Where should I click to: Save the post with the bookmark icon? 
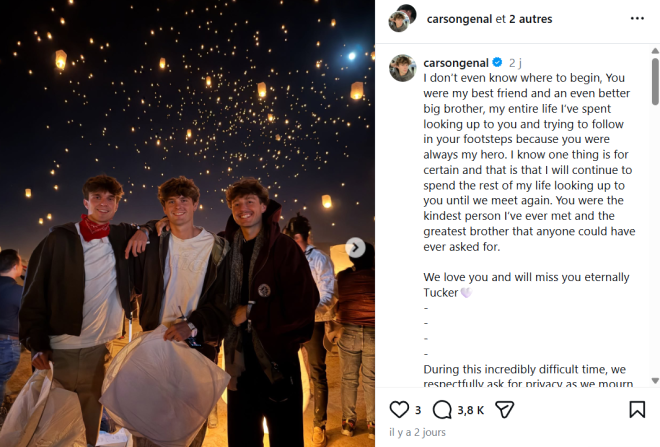(x=636, y=409)
